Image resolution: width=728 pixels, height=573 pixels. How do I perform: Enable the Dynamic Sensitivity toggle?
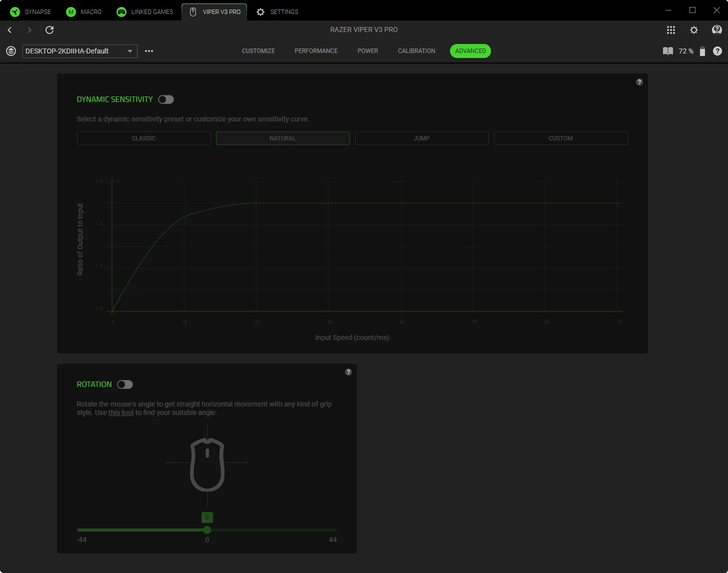point(166,99)
